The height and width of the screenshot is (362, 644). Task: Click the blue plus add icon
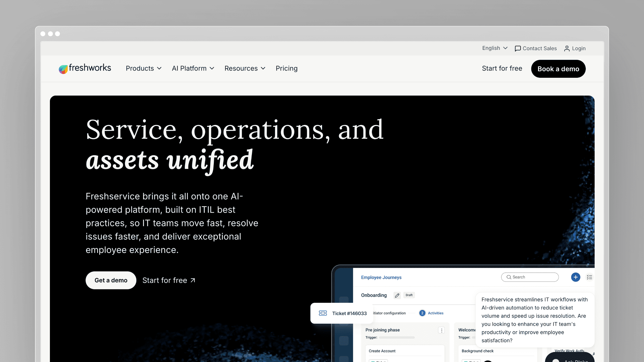[576, 277]
